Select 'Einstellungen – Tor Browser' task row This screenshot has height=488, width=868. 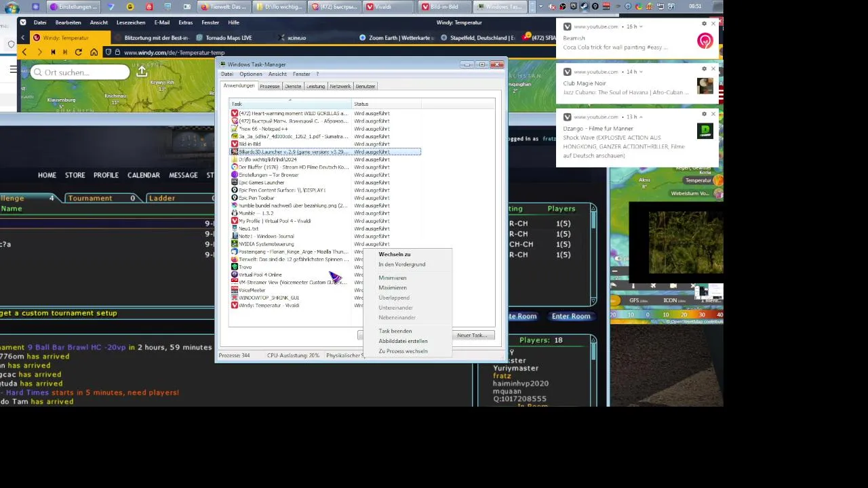tap(325, 175)
